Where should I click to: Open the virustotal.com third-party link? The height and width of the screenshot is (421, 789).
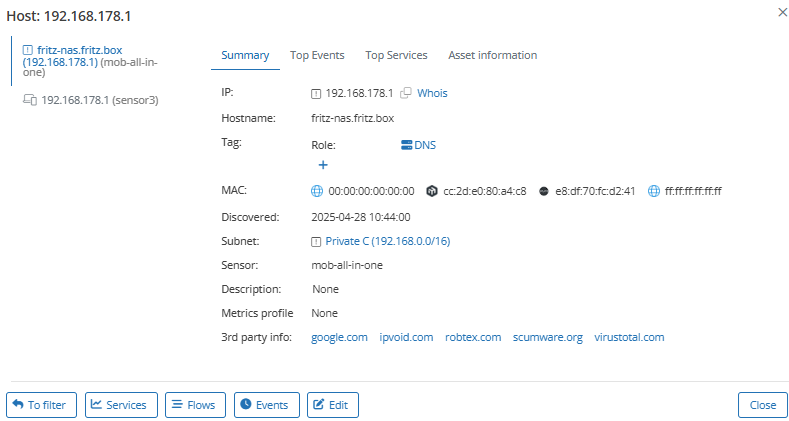click(x=629, y=337)
